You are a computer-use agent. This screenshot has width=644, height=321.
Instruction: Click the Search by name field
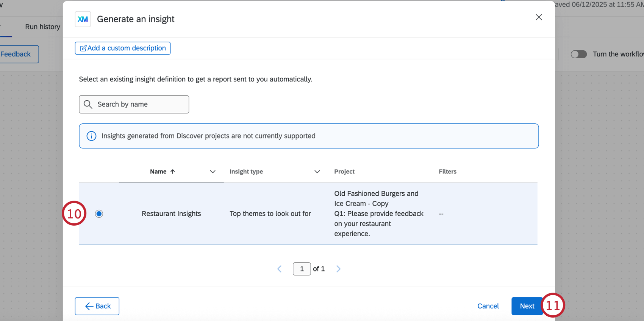[x=140, y=104]
